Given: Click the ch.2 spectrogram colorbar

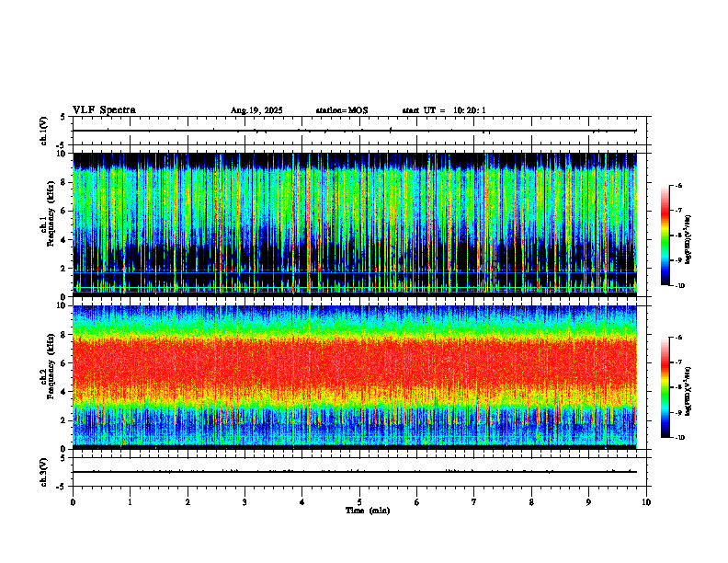Looking at the screenshot, I should tap(665, 387).
